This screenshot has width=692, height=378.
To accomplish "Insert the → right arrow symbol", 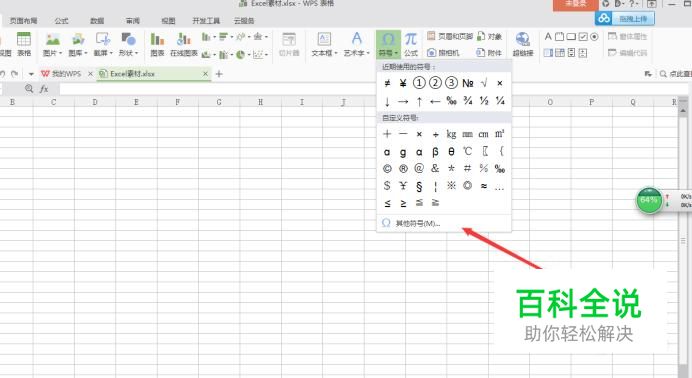I will pyautogui.click(x=403, y=101).
